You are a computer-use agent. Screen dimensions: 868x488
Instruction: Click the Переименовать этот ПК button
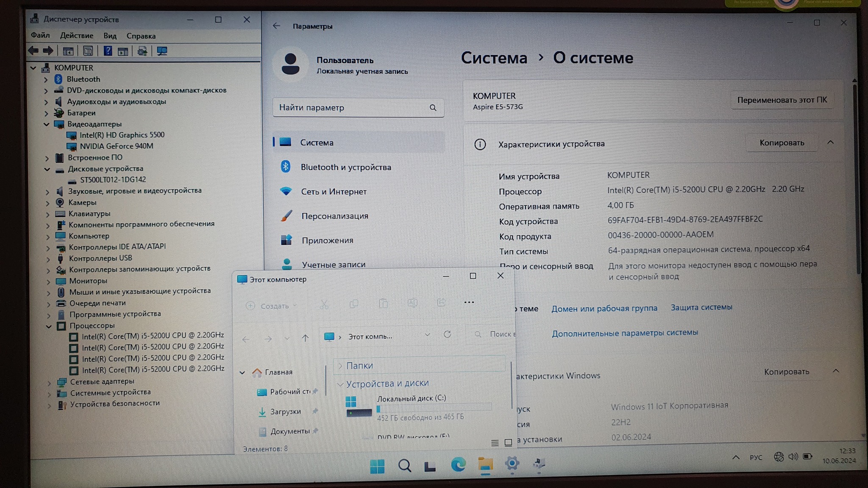[x=782, y=100]
